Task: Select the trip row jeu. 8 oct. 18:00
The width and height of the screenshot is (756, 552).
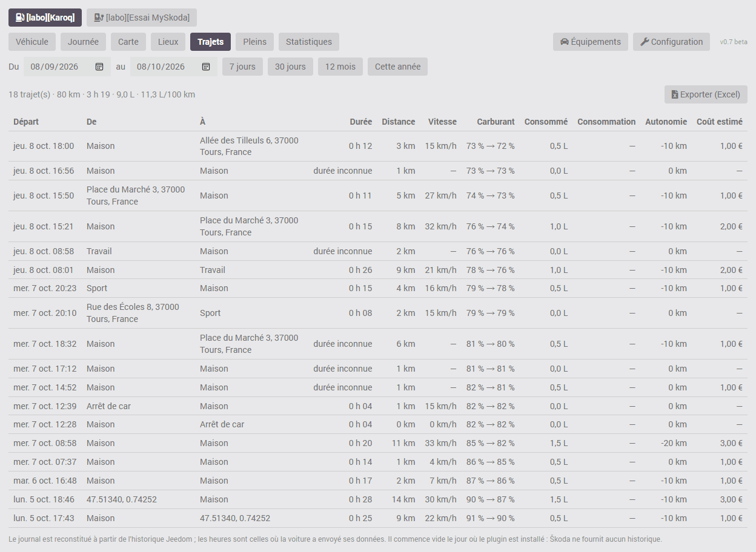Action: (x=378, y=146)
